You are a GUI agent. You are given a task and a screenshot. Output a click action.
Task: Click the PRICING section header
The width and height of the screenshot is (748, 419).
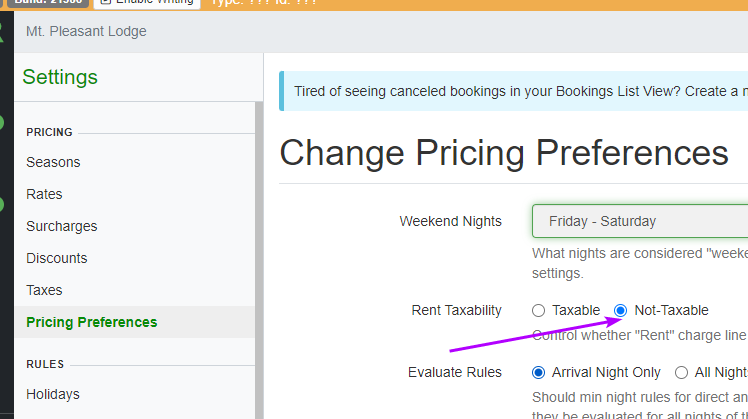(49, 132)
